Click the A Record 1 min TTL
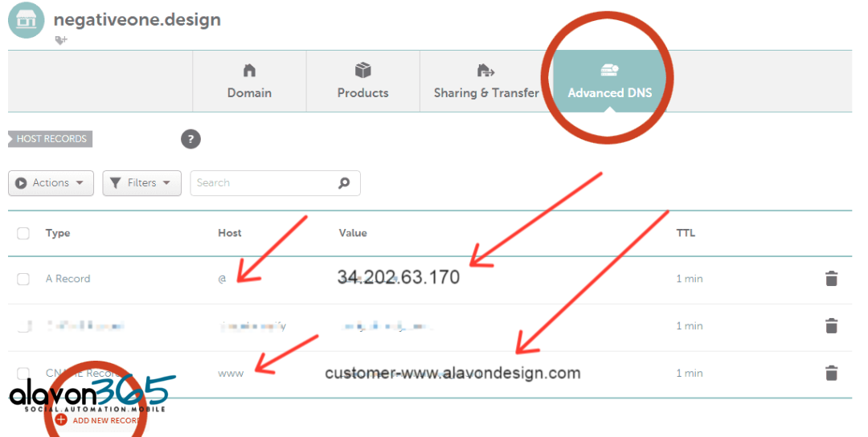This screenshot has width=868, height=437. coord(690,279)
